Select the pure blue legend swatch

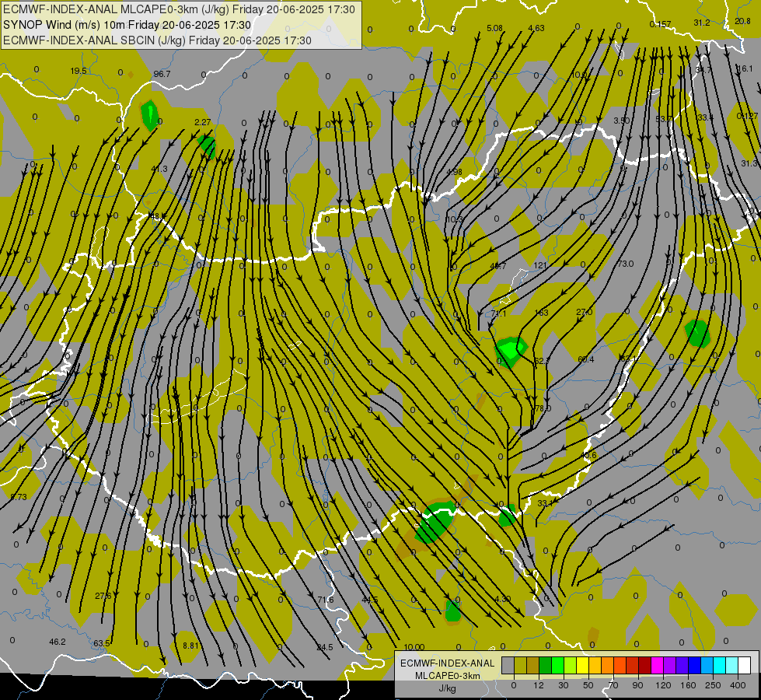coord(695,665)
